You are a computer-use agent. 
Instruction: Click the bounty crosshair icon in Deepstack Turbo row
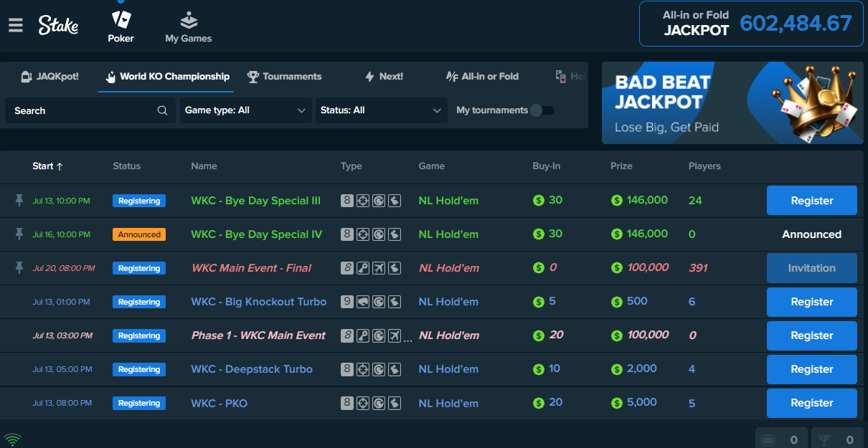(363, 369)
